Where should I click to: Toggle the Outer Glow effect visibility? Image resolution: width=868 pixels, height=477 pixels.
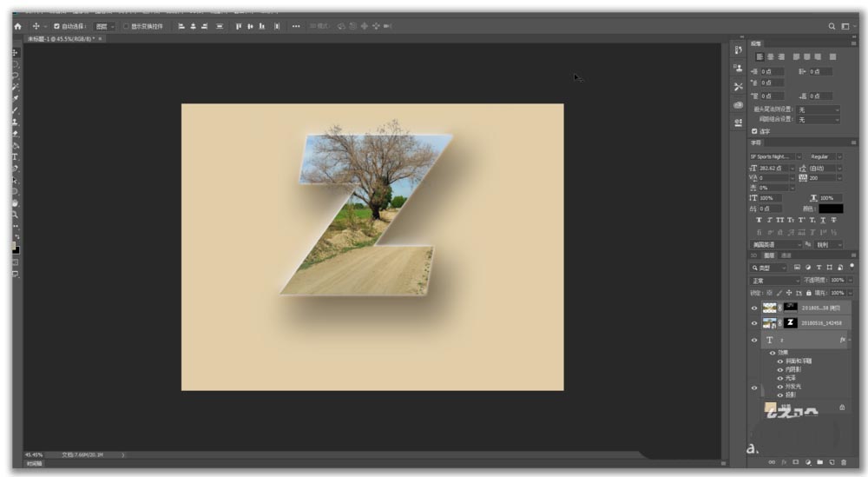[x=780, y=386]
